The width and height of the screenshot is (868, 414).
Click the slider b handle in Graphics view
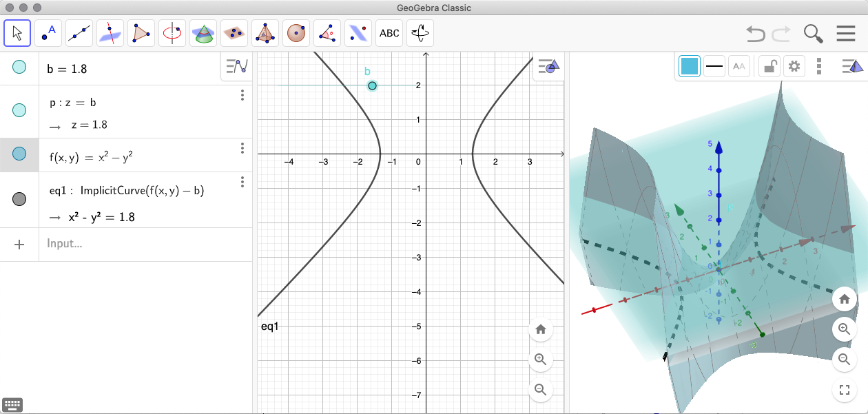pos(372,85)
